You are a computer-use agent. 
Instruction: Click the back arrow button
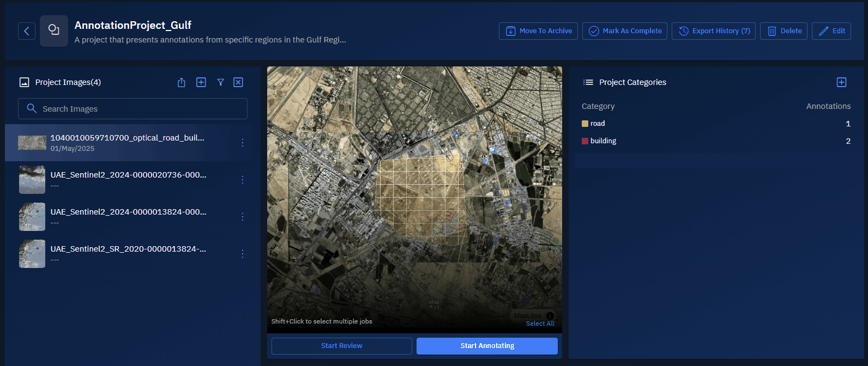point(27,31)
